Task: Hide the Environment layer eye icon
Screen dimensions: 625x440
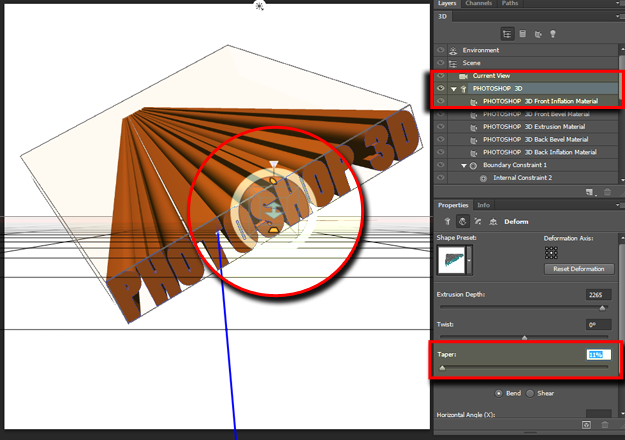Action: pos(441,50)
